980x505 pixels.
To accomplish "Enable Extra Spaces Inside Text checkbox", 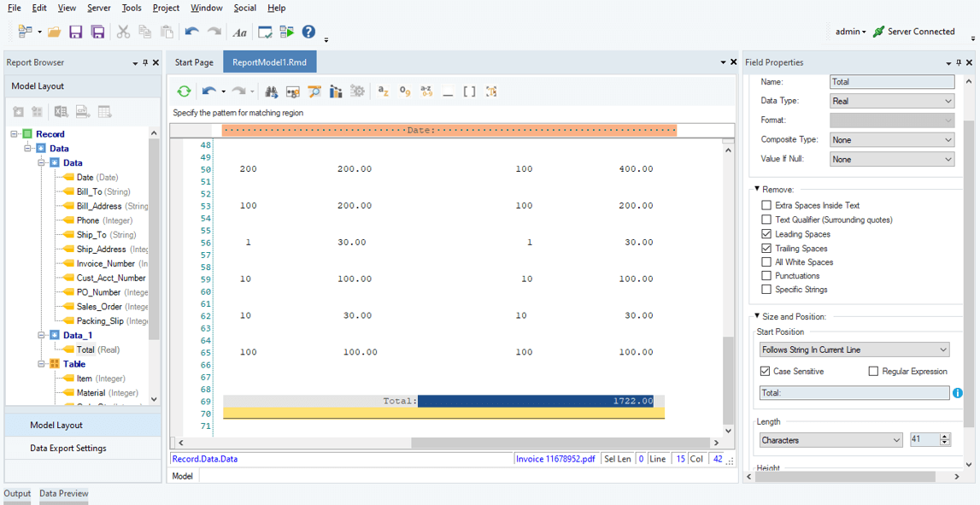I will tap(766, 205).
